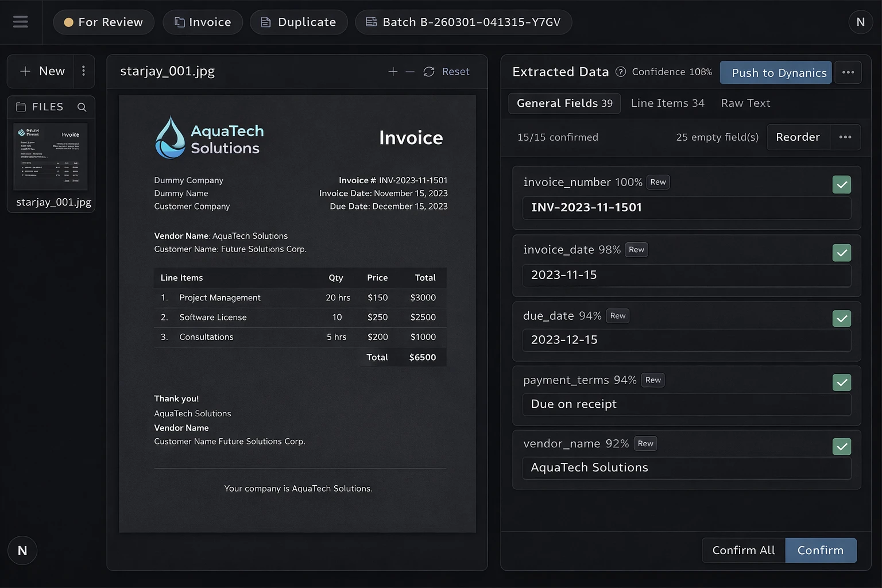
Task: Open the hamburger menu
Action: coord(21,22)
